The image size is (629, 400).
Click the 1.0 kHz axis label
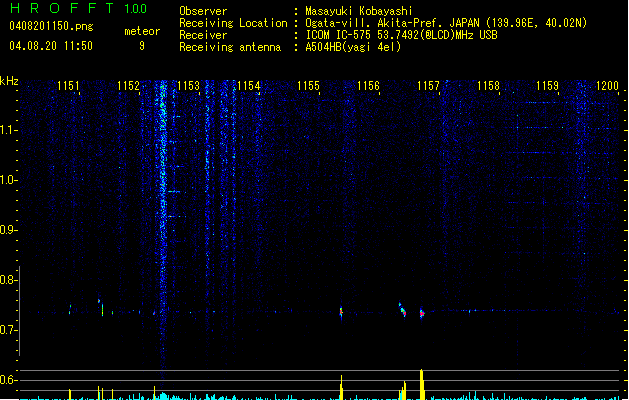[x=8, y=180]
